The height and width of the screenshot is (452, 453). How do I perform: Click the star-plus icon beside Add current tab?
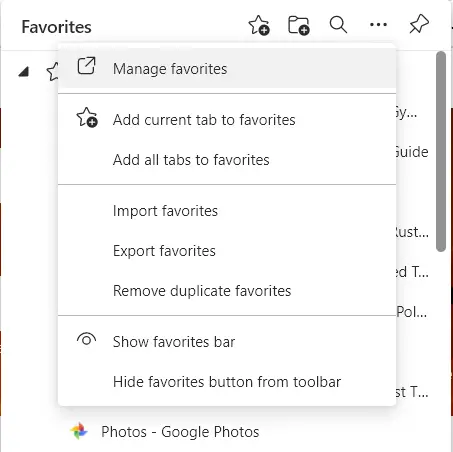pos(87,117)
